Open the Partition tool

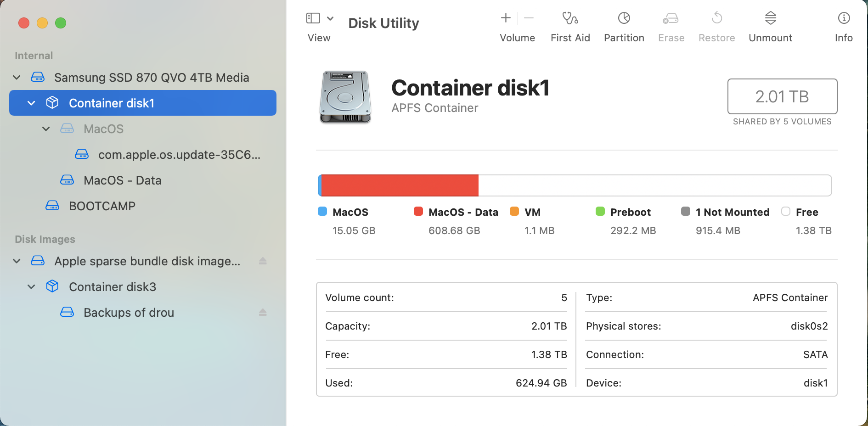pyautogui.click(x=624, y=18)
